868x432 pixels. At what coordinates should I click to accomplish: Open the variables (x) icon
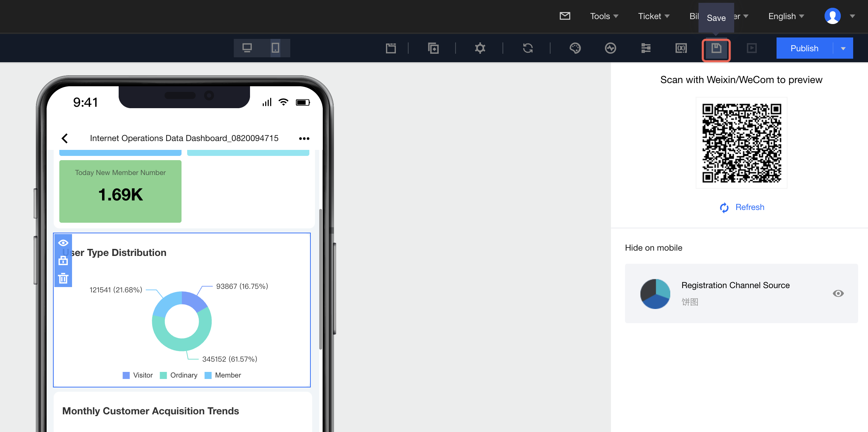[681, 48]
